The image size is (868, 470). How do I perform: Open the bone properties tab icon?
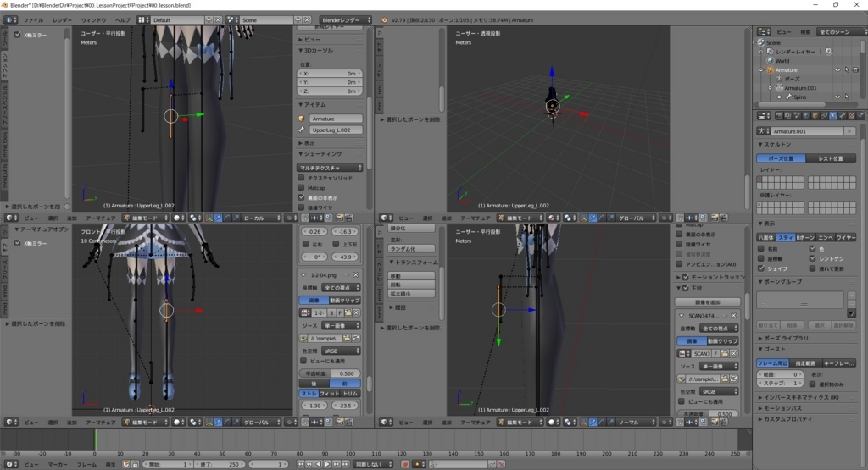842,115
